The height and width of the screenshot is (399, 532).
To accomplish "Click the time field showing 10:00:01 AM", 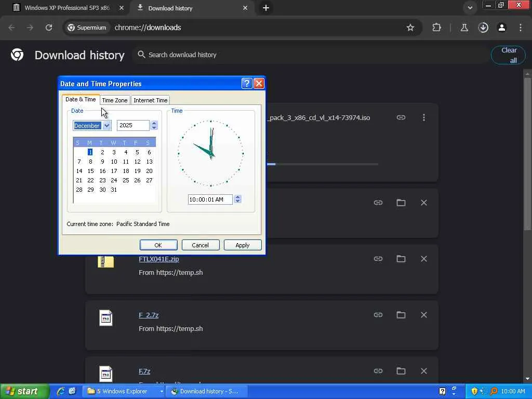I will 210,199.
